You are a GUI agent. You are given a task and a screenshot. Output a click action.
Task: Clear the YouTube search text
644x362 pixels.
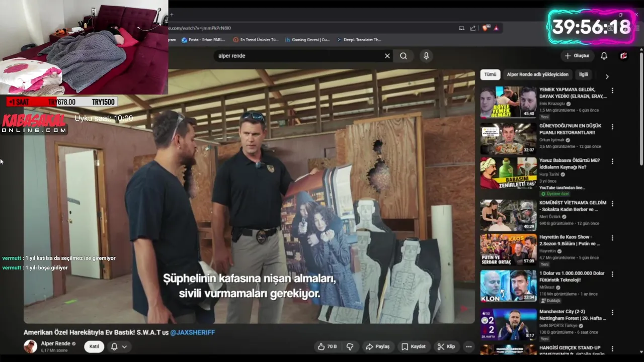pyautogui.click(x=387, y=56)
